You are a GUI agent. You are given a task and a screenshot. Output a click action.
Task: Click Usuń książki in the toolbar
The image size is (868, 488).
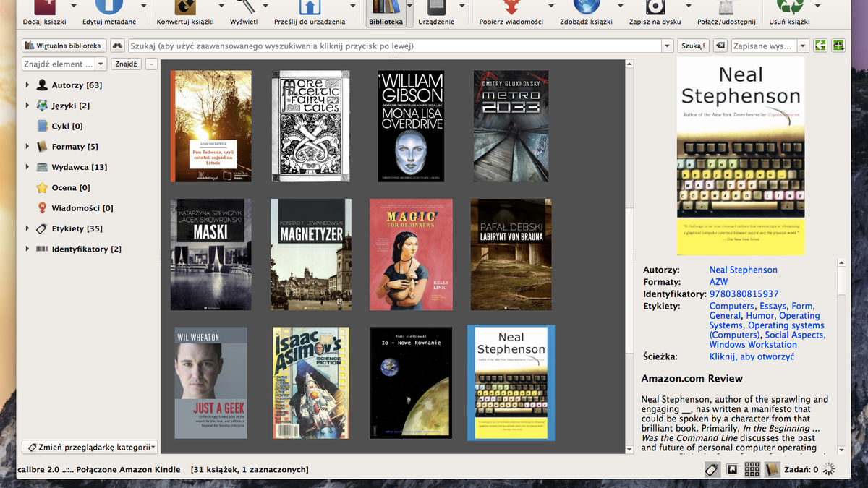789,14
